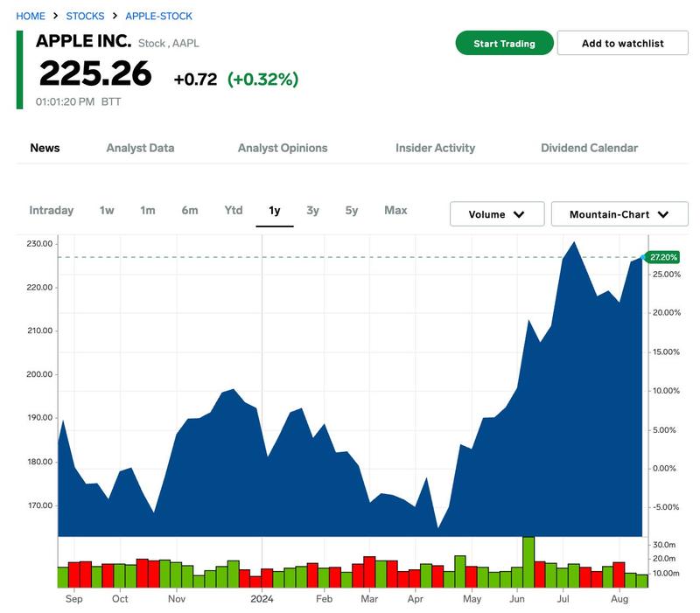Click the tallest green June volume bar
Screen dimensions: 700x613
coord(528,561)
